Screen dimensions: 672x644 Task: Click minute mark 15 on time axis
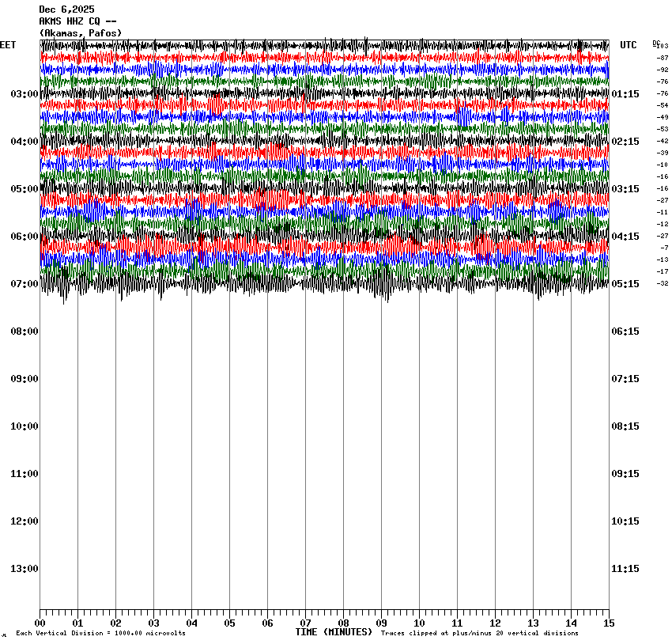(609, 623)
